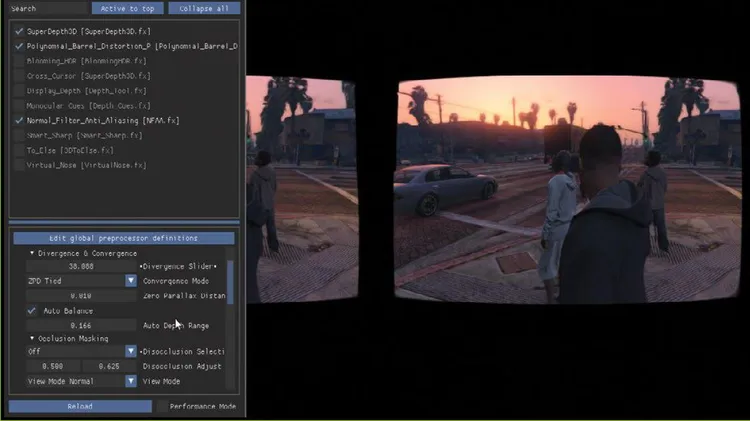Image resolution: width=750 pixels, height=421 pixels.
Task: Click the Reload button
Action: coord(80,406)
